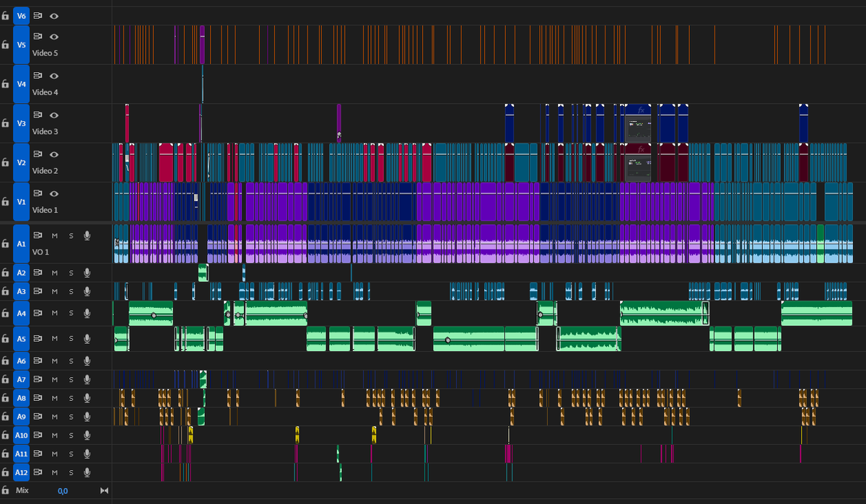Toggle sync lock on V6 track

point(38,15)
